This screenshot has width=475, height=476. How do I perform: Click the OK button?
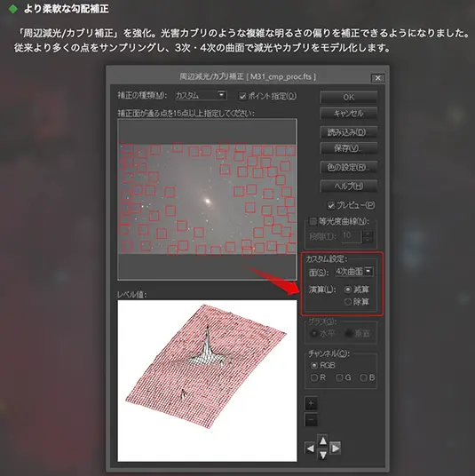point(349,97)
